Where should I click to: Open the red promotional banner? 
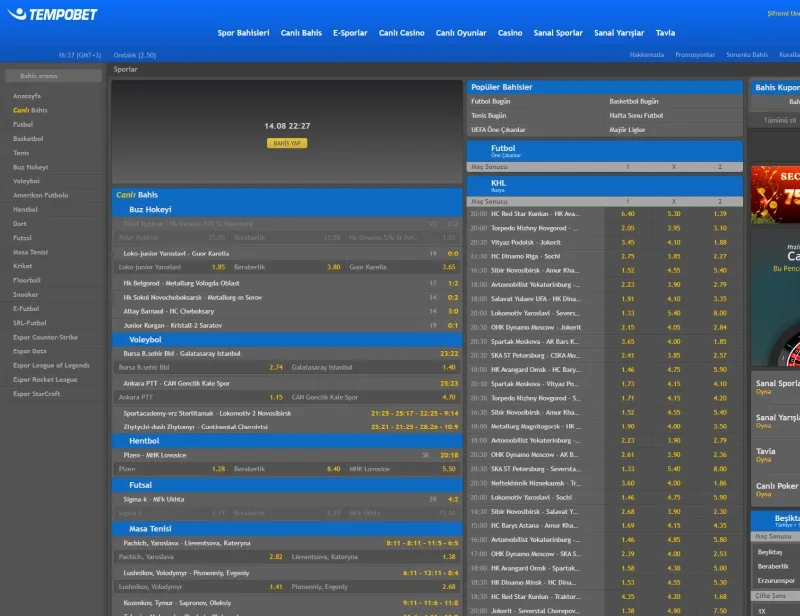tap(775, 194)
